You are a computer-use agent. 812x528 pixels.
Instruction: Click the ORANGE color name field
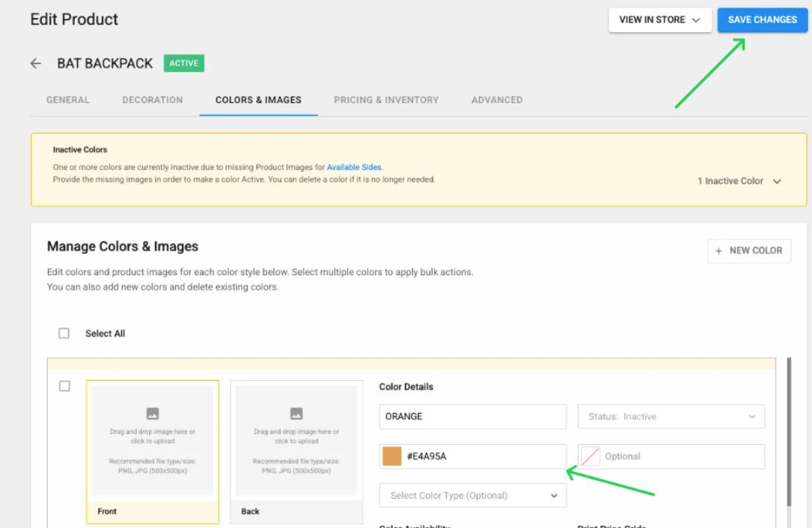coord(473,417)
